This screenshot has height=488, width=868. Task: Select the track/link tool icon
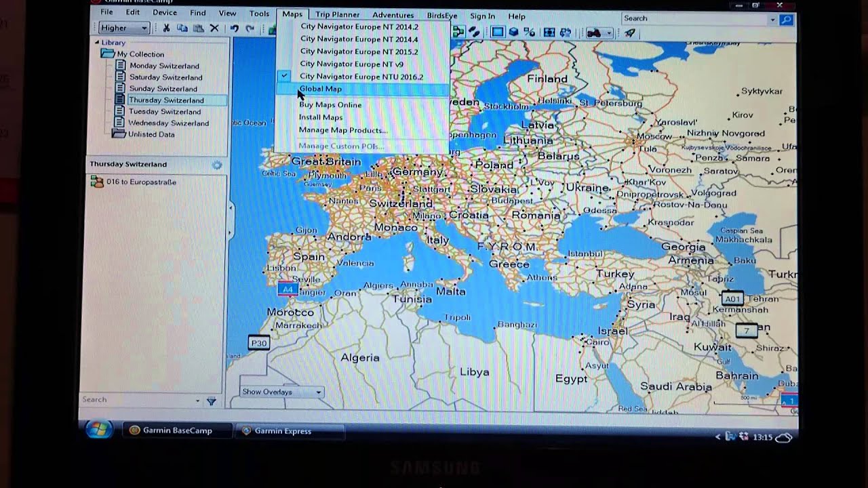coord(474,32)
